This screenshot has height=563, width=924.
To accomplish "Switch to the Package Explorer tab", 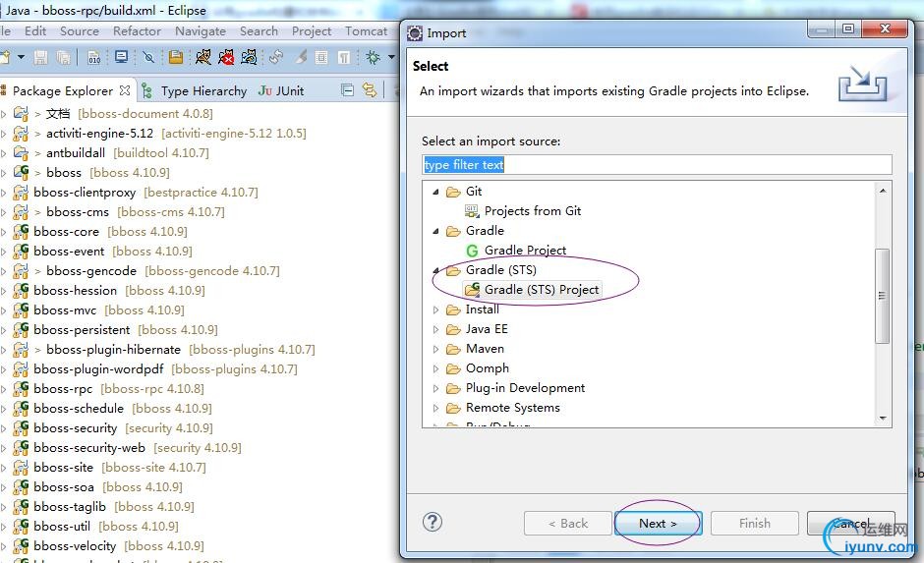I will tap(63, 90).
